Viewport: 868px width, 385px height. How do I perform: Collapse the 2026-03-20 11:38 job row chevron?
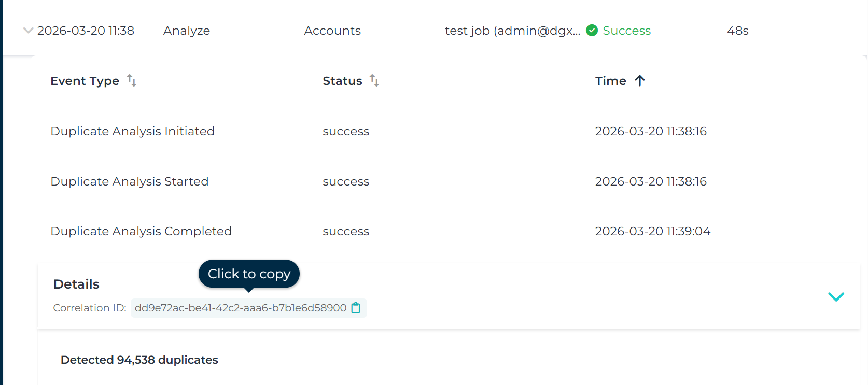29,31
